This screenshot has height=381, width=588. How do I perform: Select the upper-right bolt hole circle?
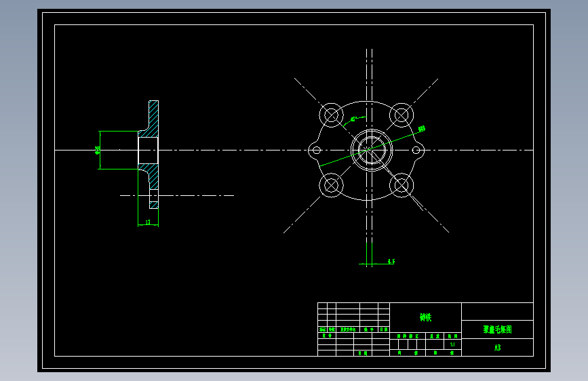click(401, 115)
